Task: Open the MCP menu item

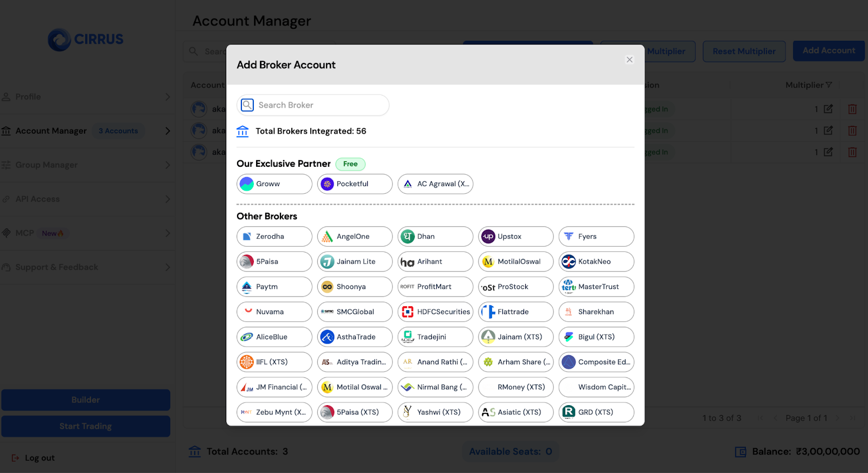Action: point(87,233)
